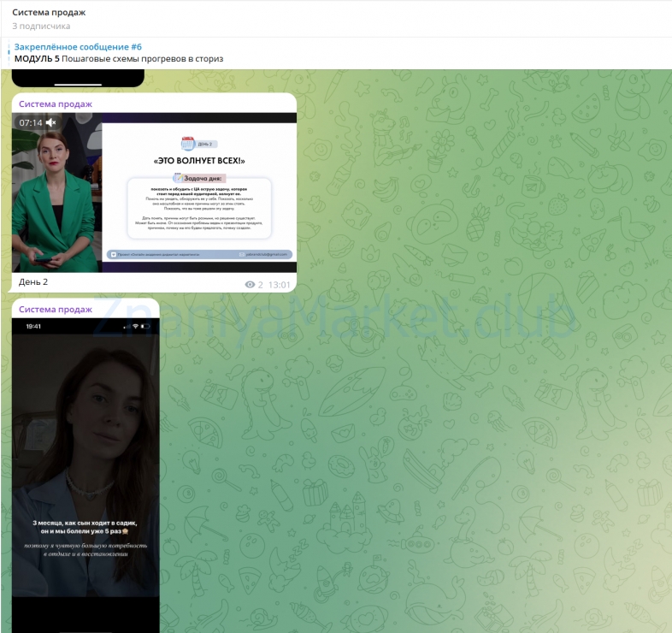Click the Wi-Fi status icon in phone video
Viewport: 672px width, 633px height.
click(134, 327)
